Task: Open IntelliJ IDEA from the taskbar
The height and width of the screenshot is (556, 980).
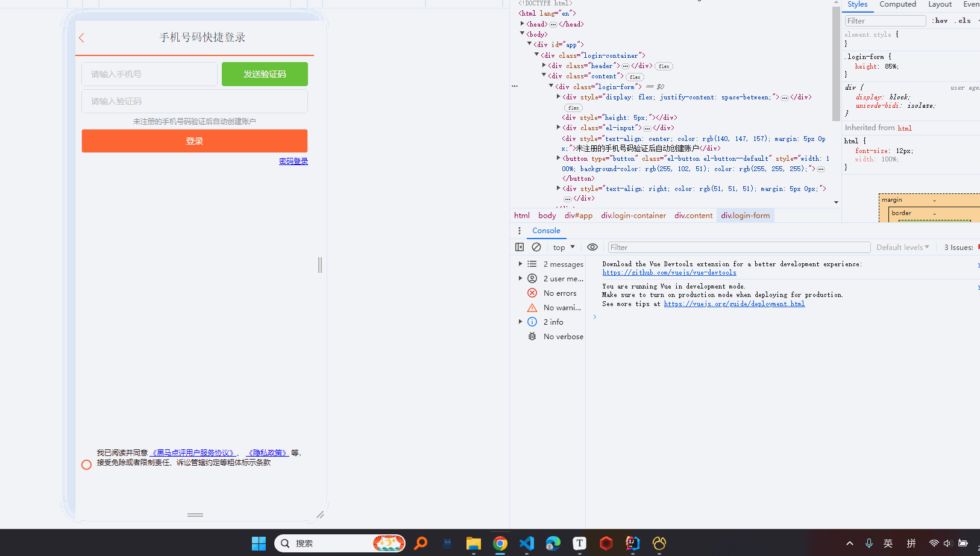Action: coord(632,543)
